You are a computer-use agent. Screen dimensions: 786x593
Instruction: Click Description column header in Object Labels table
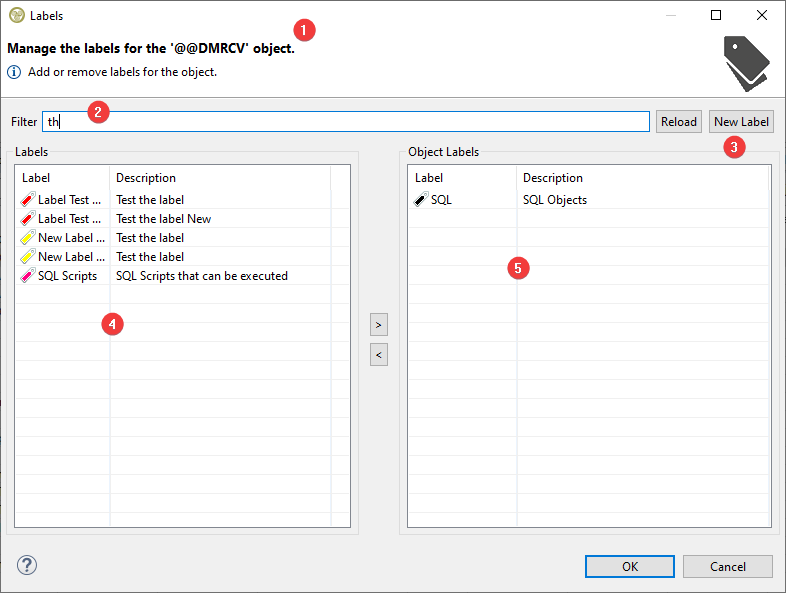(x=552, y=178)
